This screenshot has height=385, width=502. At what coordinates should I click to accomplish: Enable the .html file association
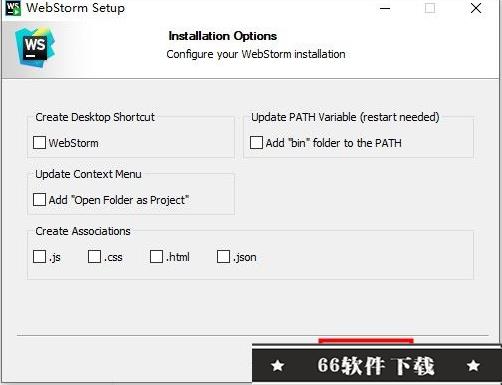point(156,257)
